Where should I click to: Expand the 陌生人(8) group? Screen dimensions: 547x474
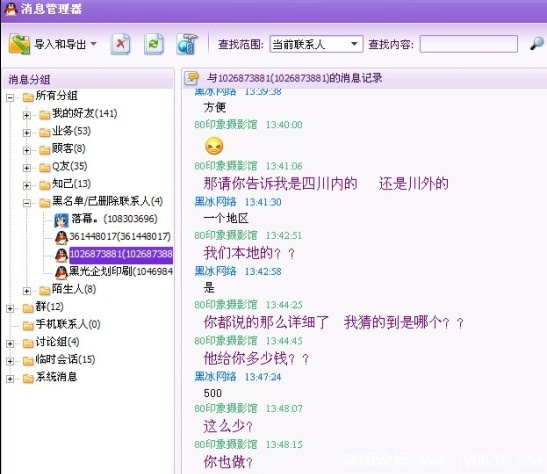click(x=27, y=291)
